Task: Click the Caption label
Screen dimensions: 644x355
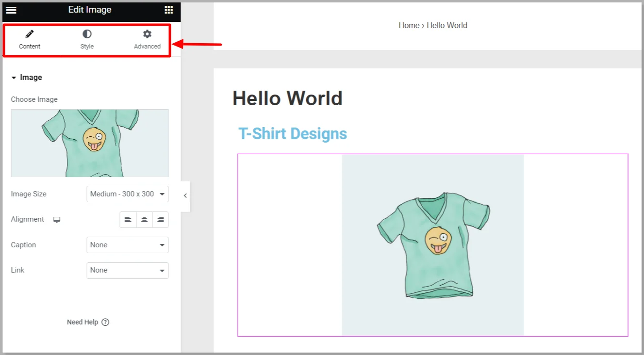Action: click(23, 245)
